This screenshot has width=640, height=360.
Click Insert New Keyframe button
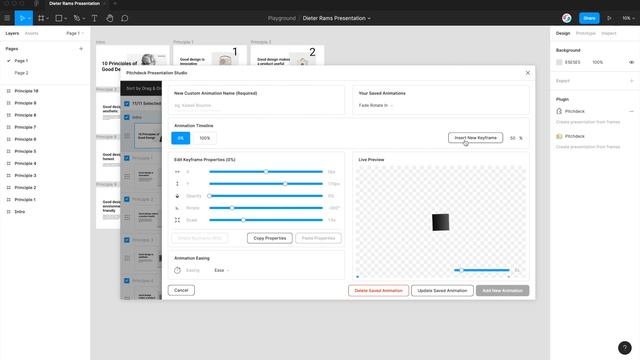coord(476,138)
